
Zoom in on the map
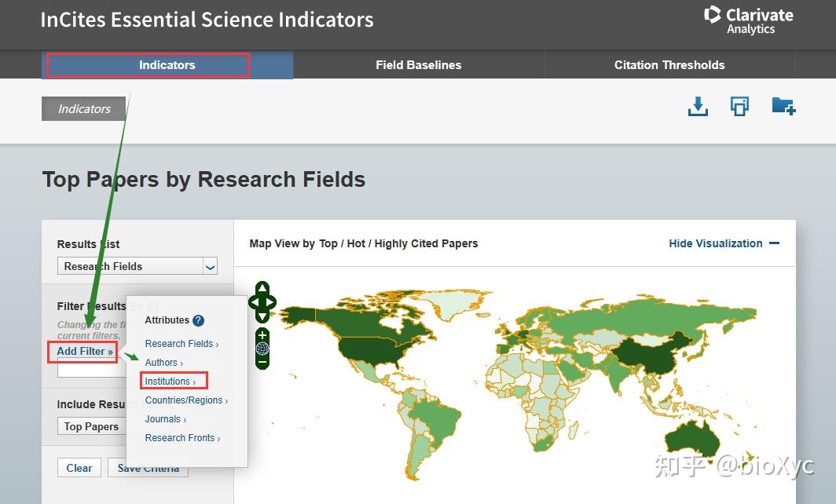tap(262, 335)
